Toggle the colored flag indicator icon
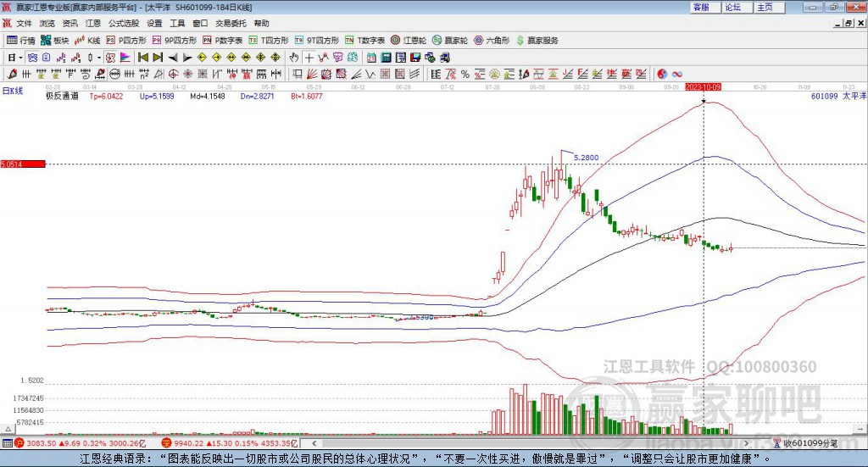 pyautogui.click(x=125, y=58)
